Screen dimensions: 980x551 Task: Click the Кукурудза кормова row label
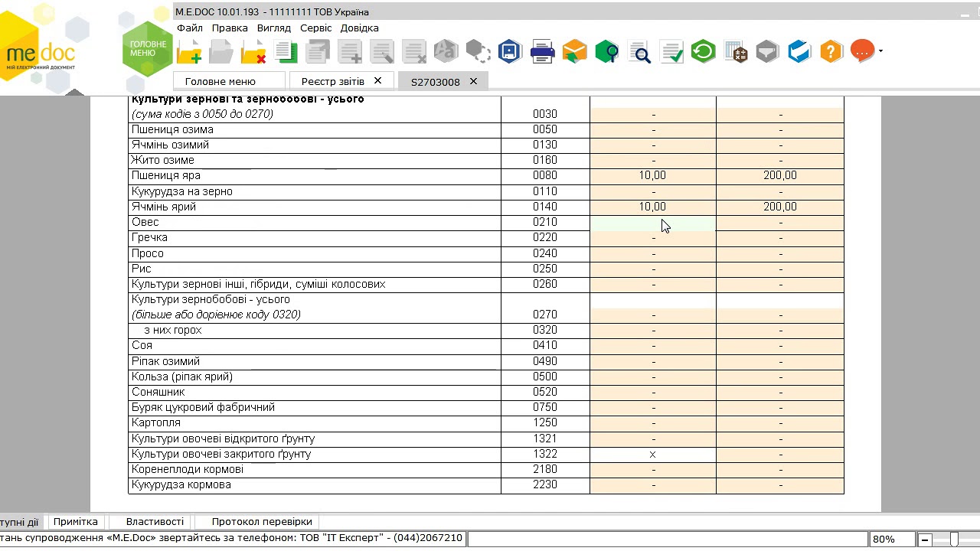[181, 484]
